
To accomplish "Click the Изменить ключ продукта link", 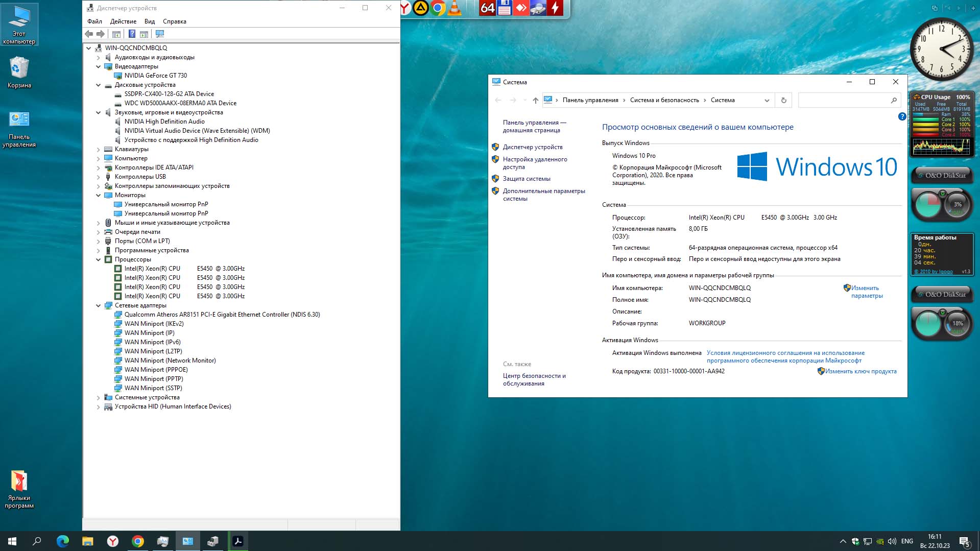I will pyautogui.click(x=861, y=371).
